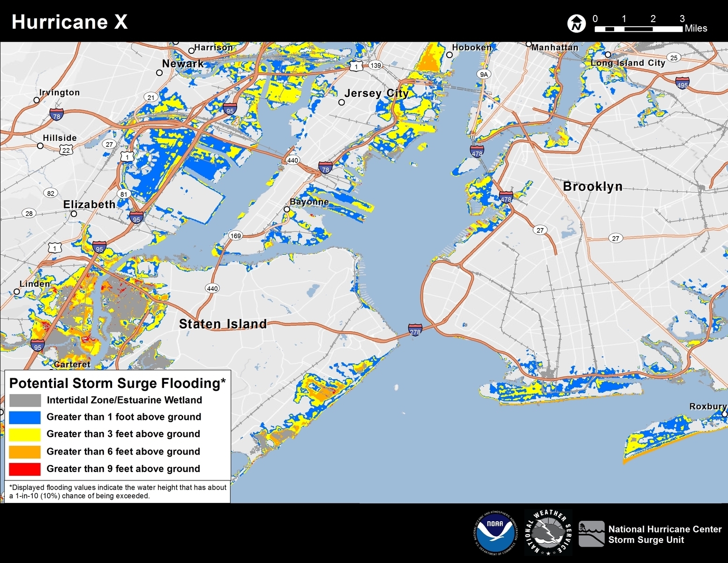The width and height of the screenshot is (728, 563).
Task: Click the Route 440 shield on Staten Island
Action: (212, 289)
